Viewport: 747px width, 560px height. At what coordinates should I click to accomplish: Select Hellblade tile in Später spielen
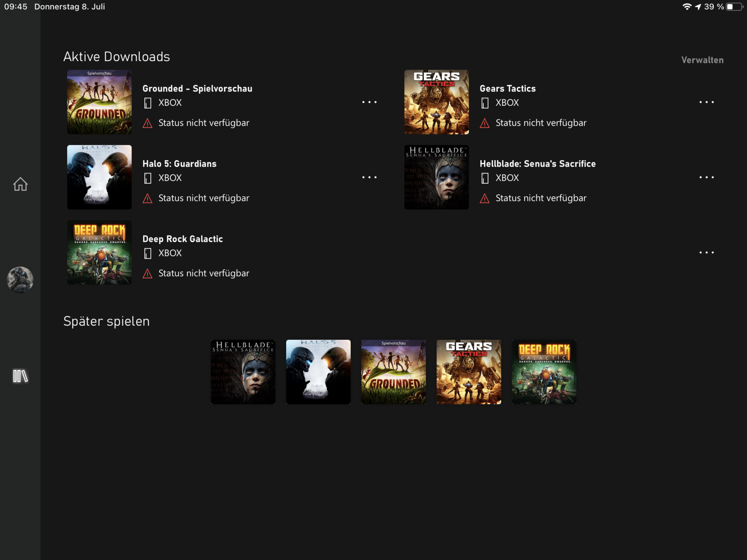tap(243, 372)
